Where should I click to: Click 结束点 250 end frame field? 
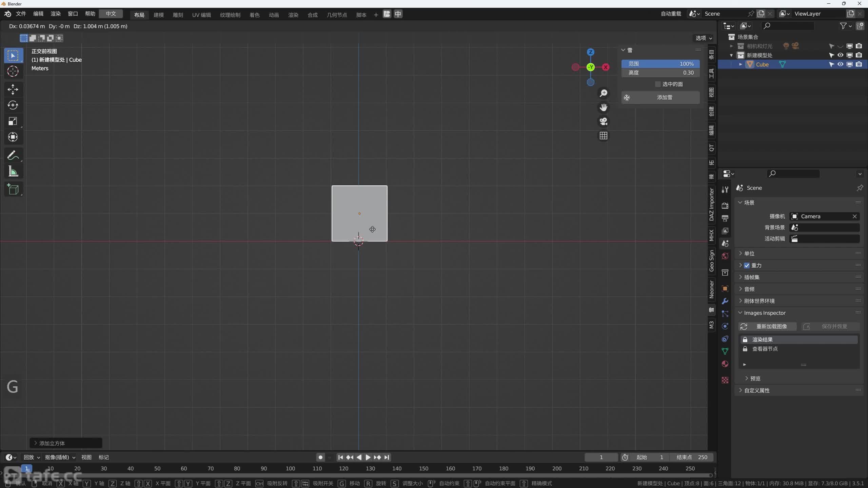pos(691,457)
